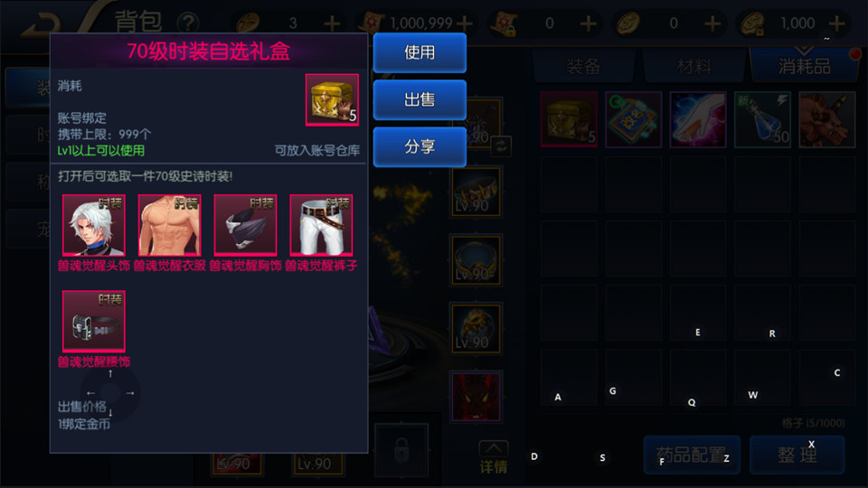The image size is (868, 488).
Task: Select the 兽魂觉醒胸饰 chest accessory icon
Action: point(245,225)
